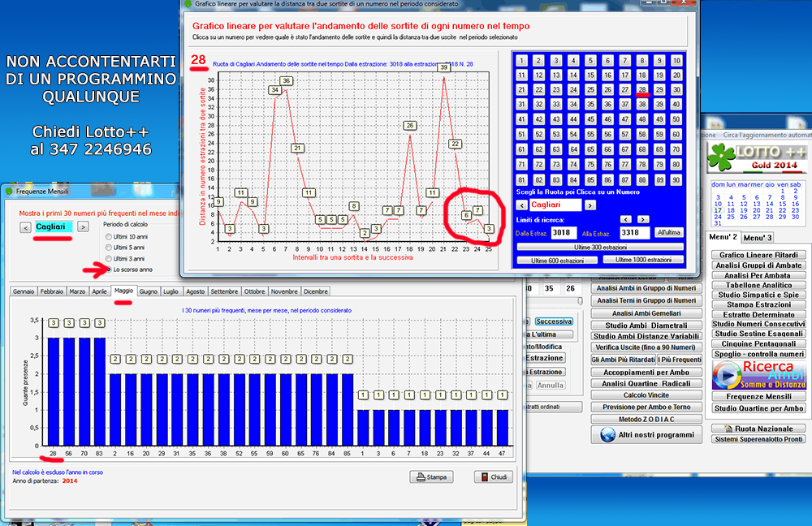Click the Chiudi button's red icon
Image resolution: width=812 pixels, height=526 pixels.
point(484,476)
